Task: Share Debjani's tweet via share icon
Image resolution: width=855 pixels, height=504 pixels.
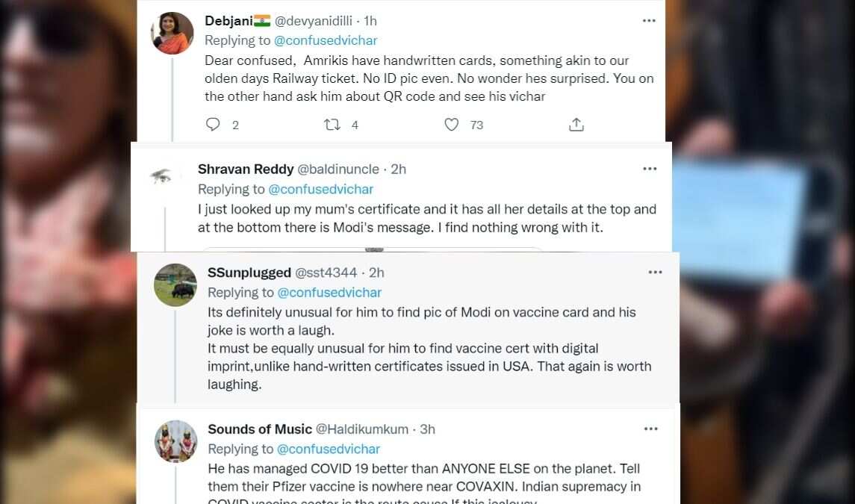Action: 576,125
